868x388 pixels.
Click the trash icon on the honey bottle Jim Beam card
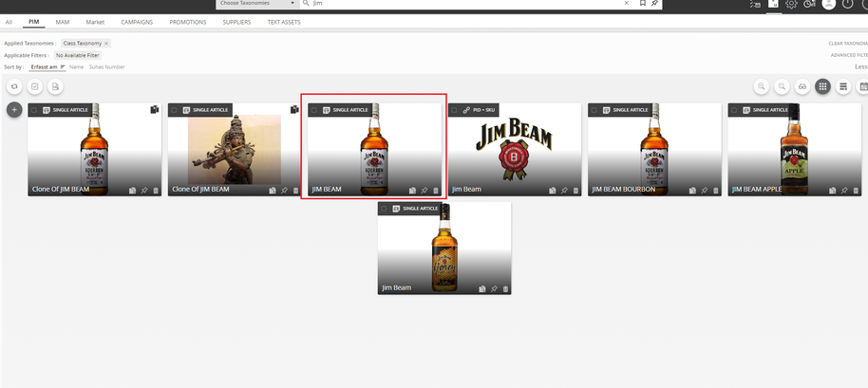[505, 288]
